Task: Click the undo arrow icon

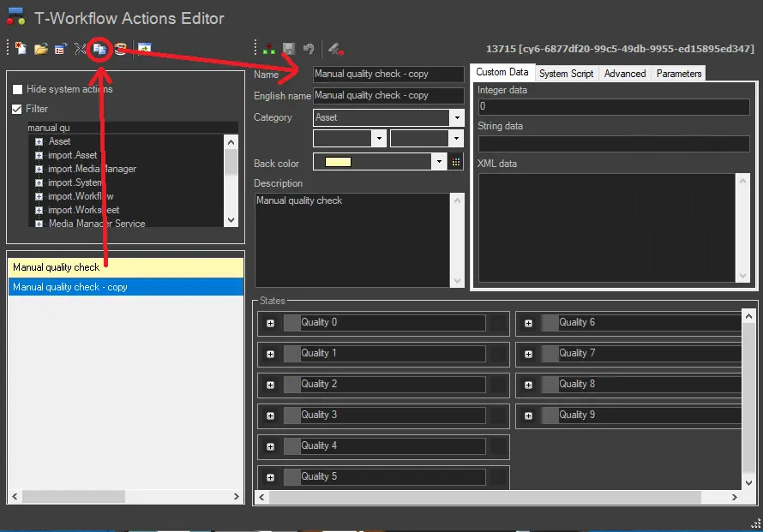Action: pyautogui.click(x=309, y=49)
